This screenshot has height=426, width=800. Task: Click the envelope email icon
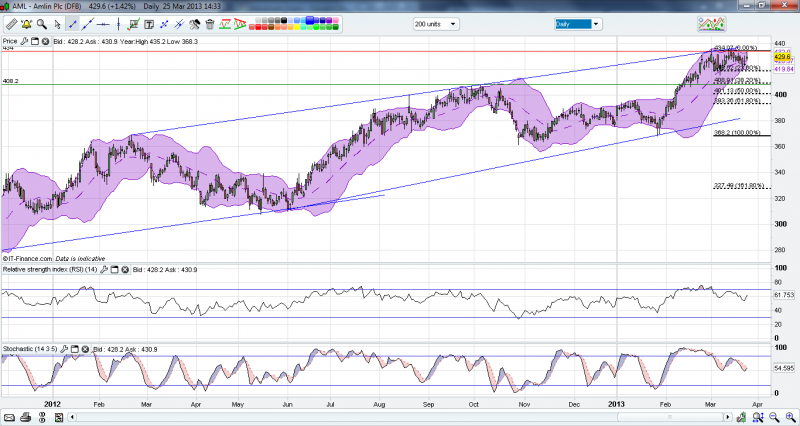9,417
